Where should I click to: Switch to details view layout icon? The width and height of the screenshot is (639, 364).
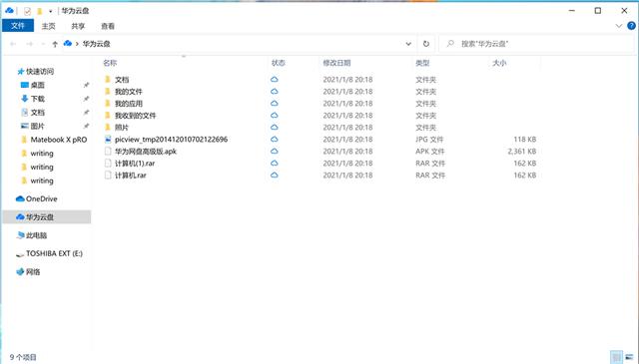point(616,357)
